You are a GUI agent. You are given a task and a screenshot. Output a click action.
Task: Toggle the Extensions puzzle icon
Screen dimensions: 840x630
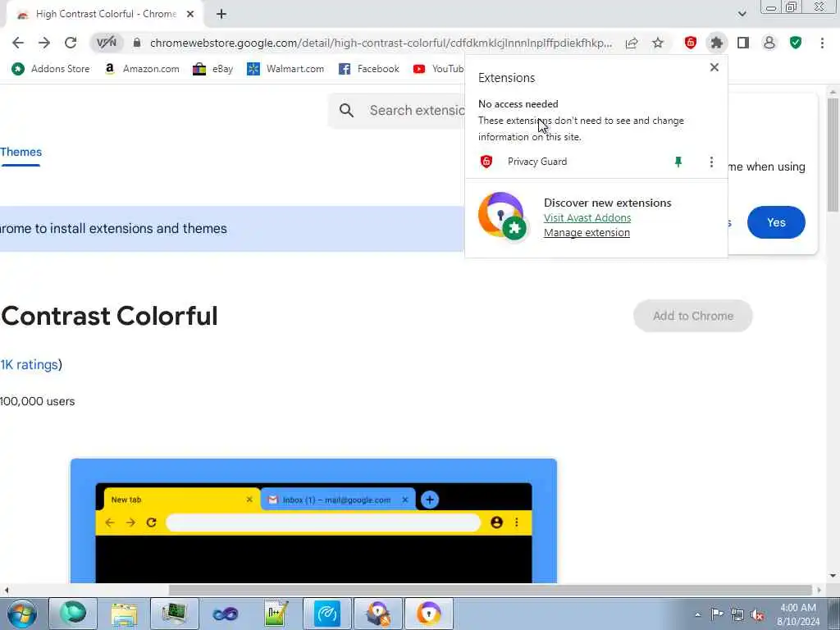(x=717, y=43)
